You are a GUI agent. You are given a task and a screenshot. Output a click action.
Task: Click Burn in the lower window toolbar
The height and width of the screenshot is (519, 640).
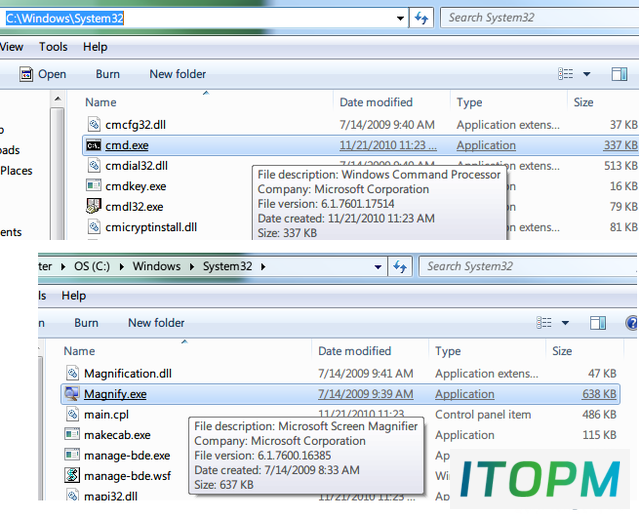86,323
